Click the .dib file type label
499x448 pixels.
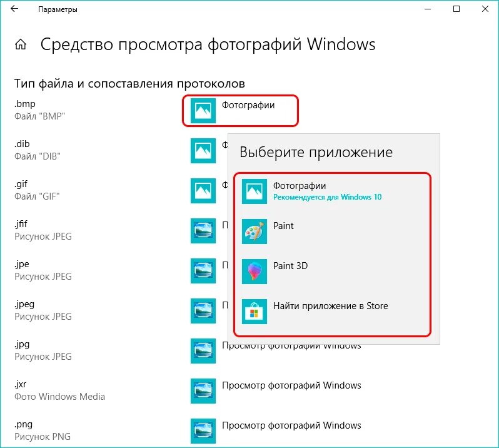click(22, 144)
